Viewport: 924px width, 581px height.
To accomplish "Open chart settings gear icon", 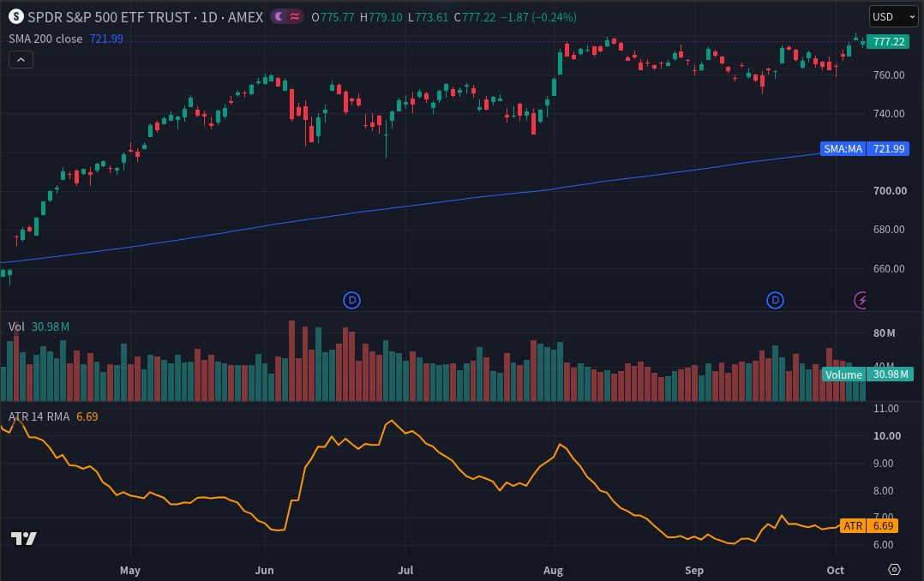I will pyautogui.click(x=895, y=569).
